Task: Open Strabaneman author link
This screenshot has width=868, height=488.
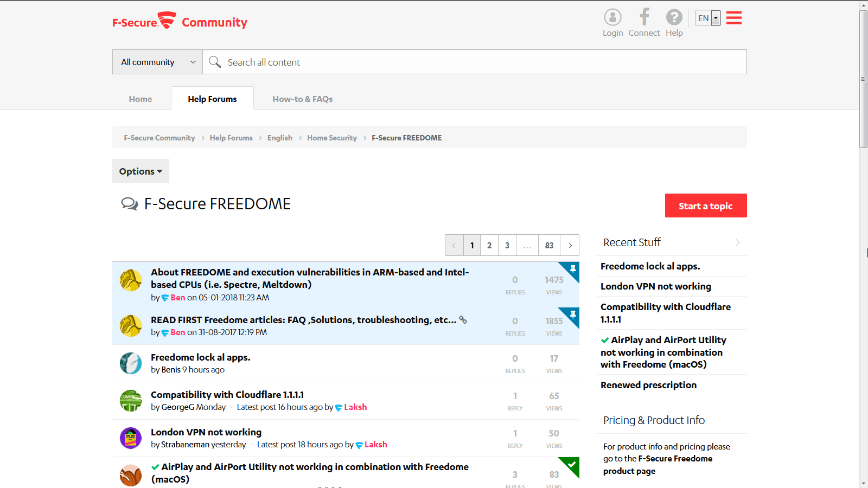Action: (x=185, y=444)
